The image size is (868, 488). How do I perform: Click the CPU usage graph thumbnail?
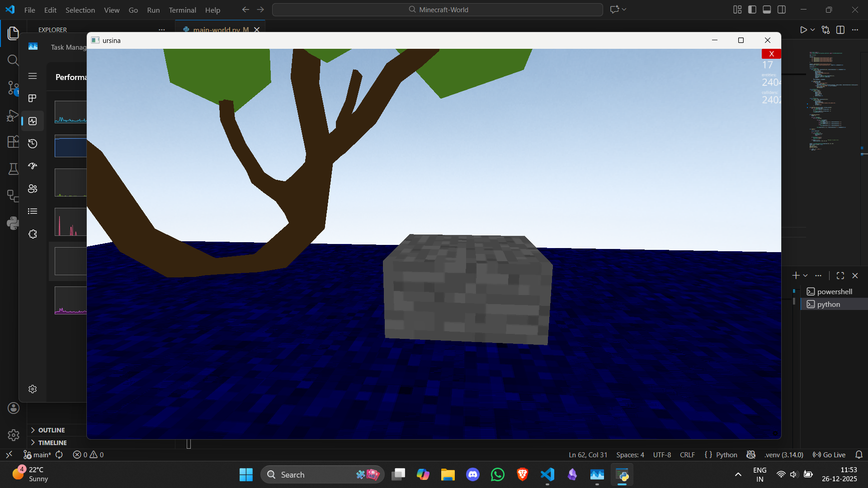pos(70,112)
